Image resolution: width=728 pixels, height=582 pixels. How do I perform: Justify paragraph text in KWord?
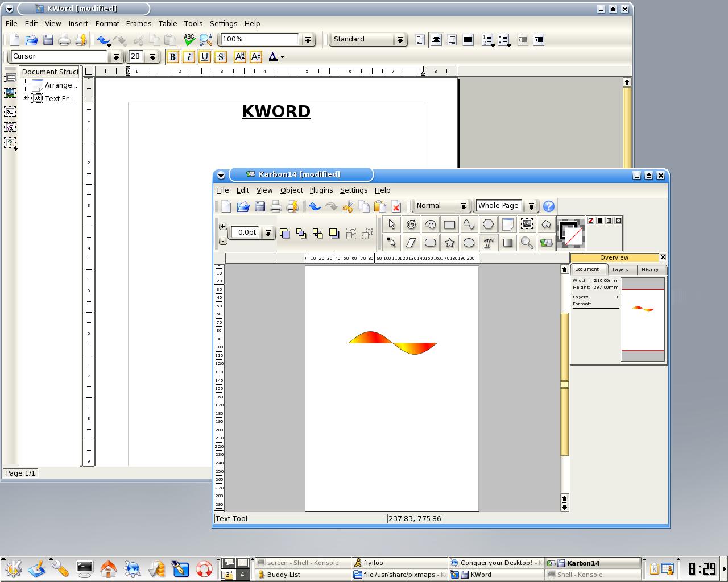point(468,40)
